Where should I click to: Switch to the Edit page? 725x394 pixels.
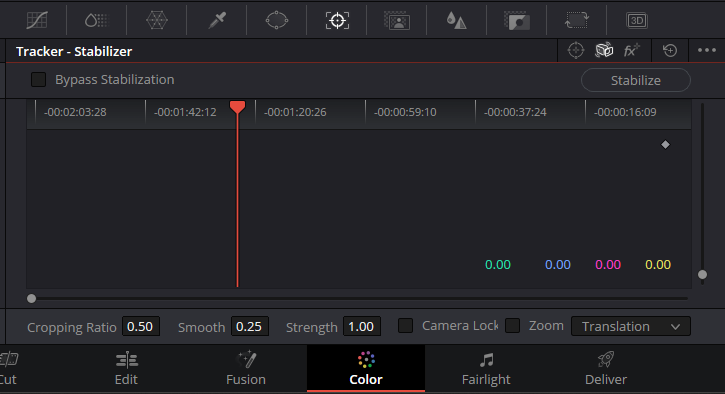coord(126,369)
